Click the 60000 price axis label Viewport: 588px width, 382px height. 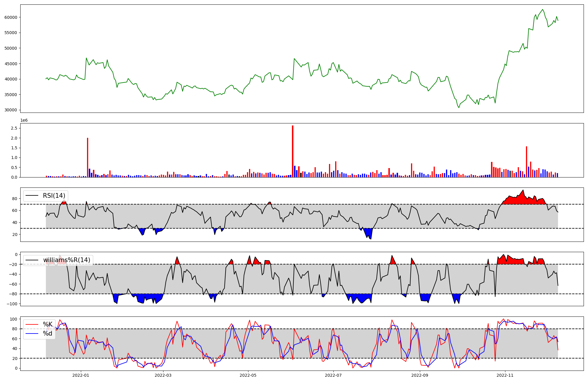tap(11, 17)
